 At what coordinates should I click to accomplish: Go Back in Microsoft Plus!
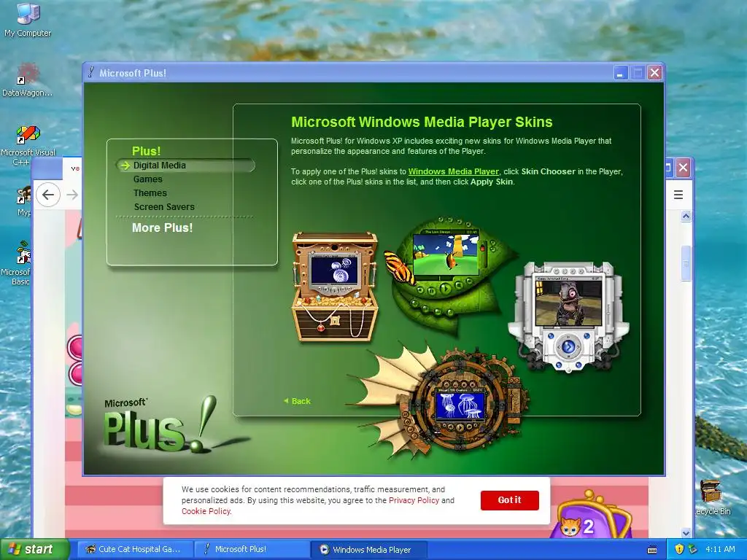click(x=298, y=401)
